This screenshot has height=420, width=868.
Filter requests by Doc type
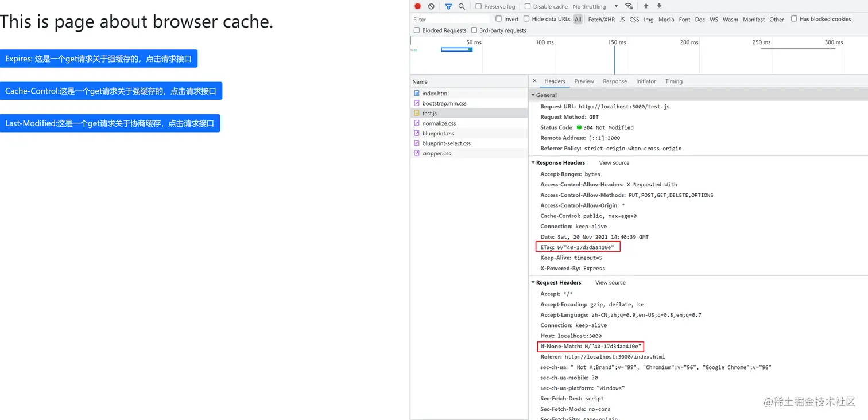click(x=700, y=20)
